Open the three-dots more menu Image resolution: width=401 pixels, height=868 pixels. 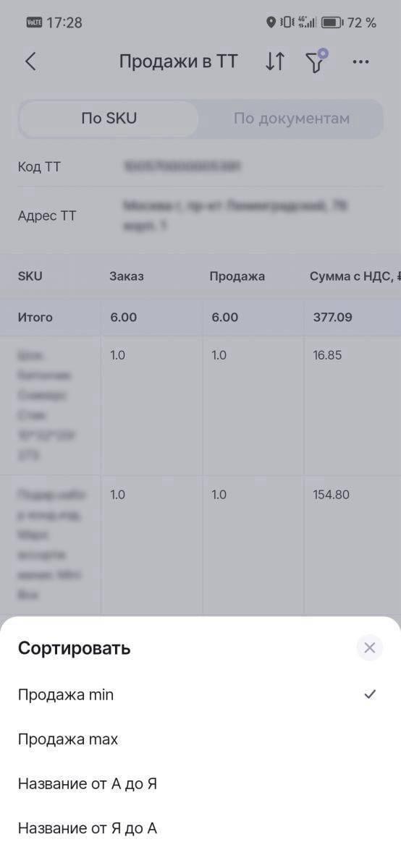pos(360,62)
